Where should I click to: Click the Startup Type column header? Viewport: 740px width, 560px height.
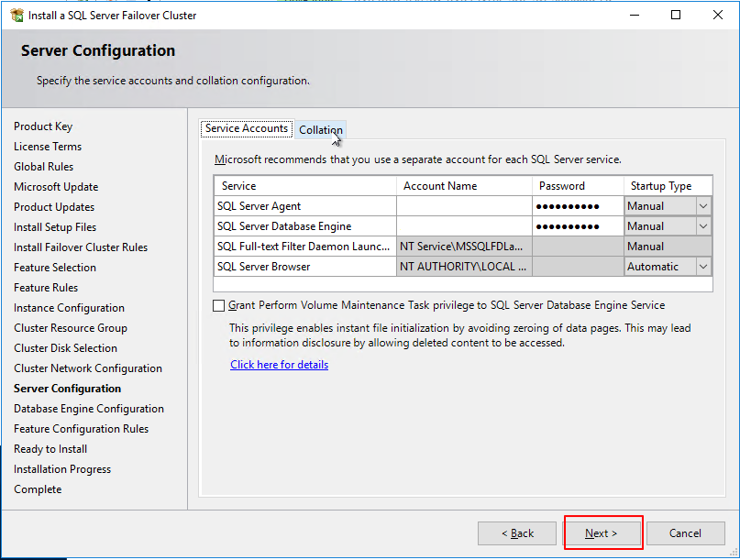668,186
